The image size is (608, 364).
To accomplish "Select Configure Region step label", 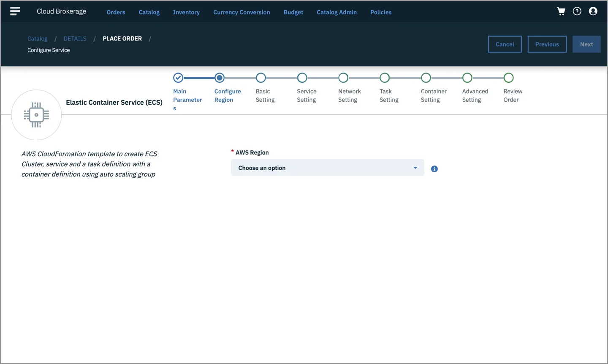I will coord(228,95).
